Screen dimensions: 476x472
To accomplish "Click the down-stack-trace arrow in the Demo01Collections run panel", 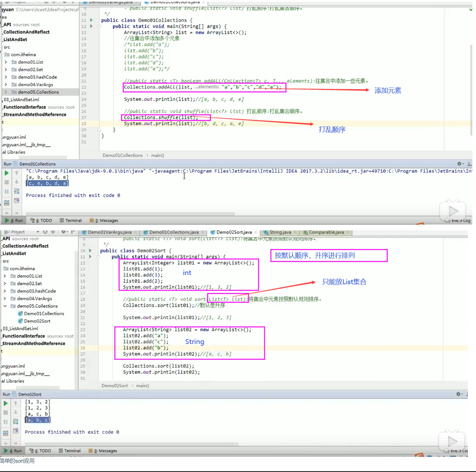I will point(17,182).
